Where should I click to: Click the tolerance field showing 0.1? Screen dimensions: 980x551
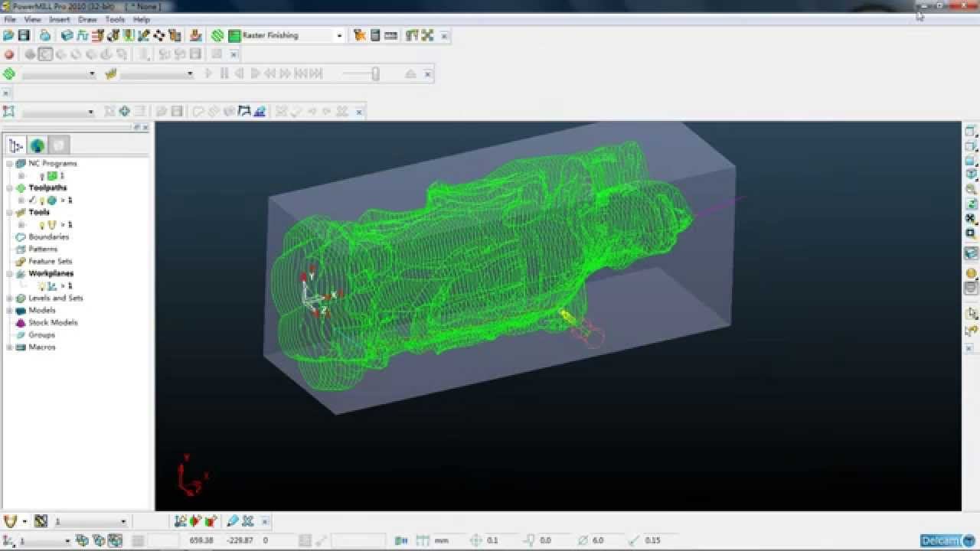click(x=493, y=540)
